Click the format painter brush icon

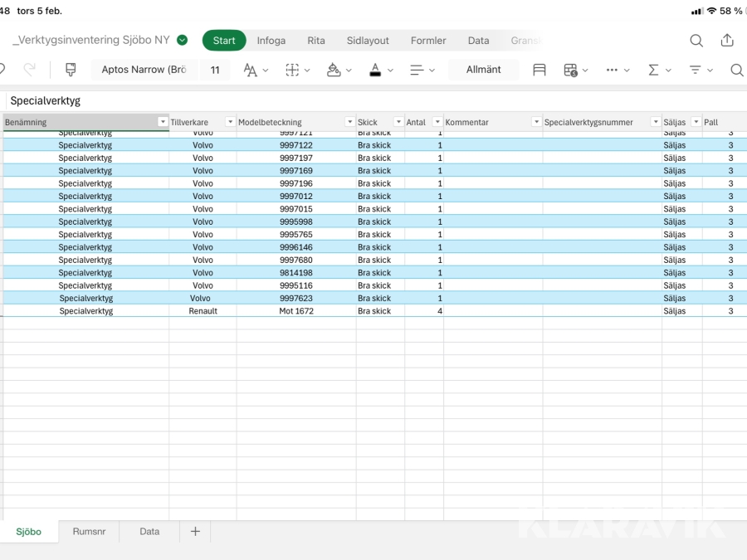click(x=71, y=70)
